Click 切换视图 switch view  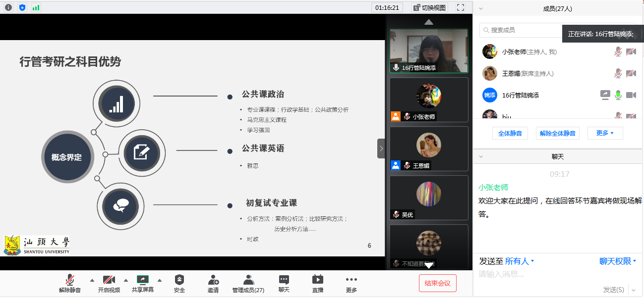point(429,7)
